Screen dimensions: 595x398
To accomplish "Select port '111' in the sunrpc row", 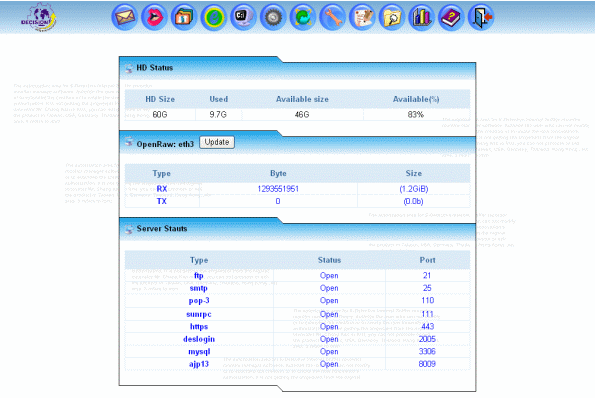I will [x=427, y=314].
